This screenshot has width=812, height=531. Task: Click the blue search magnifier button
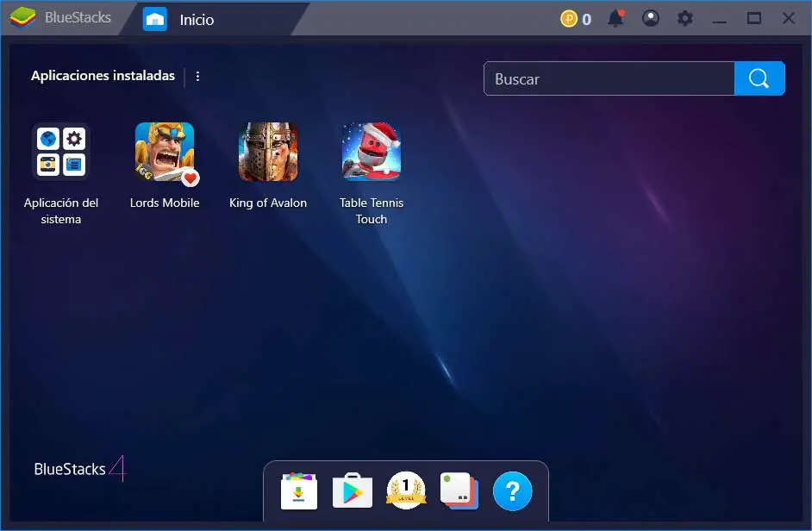click(759, 78)
